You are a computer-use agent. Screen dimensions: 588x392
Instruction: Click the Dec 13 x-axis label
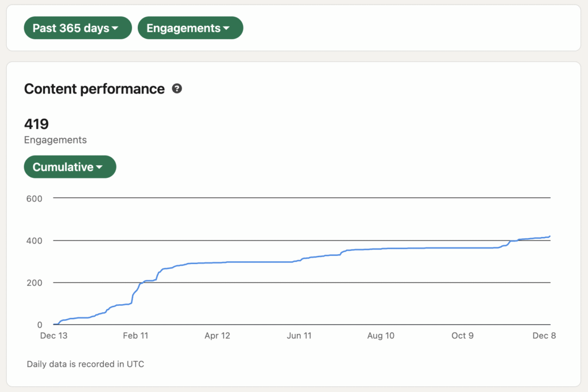tap(54, 336)
